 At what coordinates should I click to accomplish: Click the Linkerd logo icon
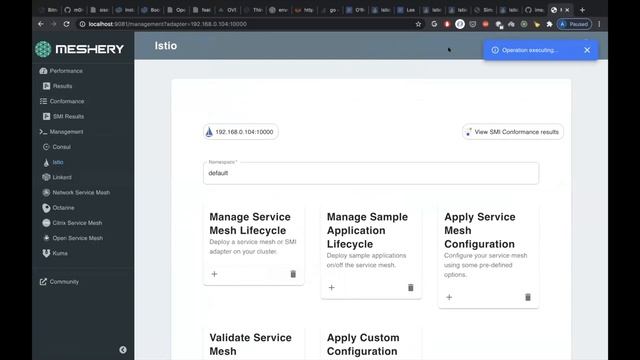click(46, 177)
